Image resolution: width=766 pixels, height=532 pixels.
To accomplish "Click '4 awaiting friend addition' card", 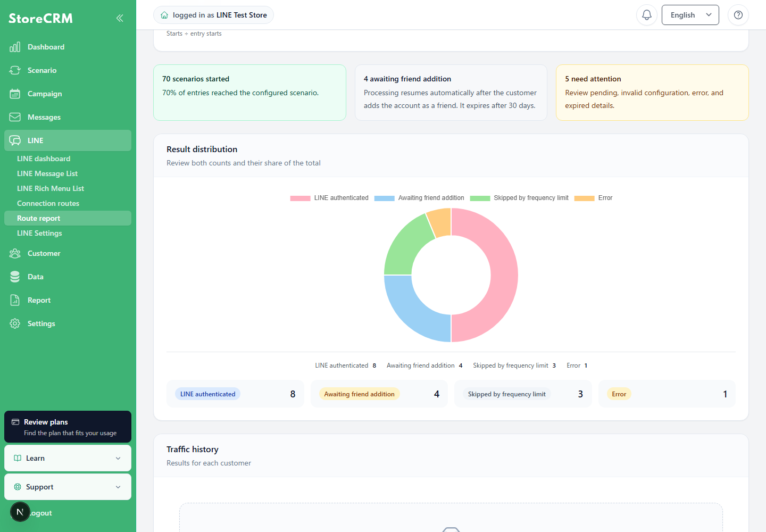I will click(451, 93).
